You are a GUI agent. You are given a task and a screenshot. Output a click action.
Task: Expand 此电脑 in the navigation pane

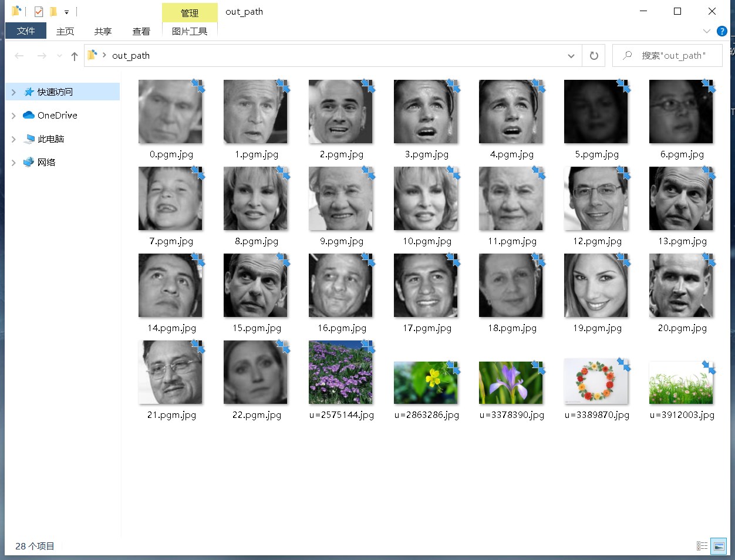(x=13, y=139)
